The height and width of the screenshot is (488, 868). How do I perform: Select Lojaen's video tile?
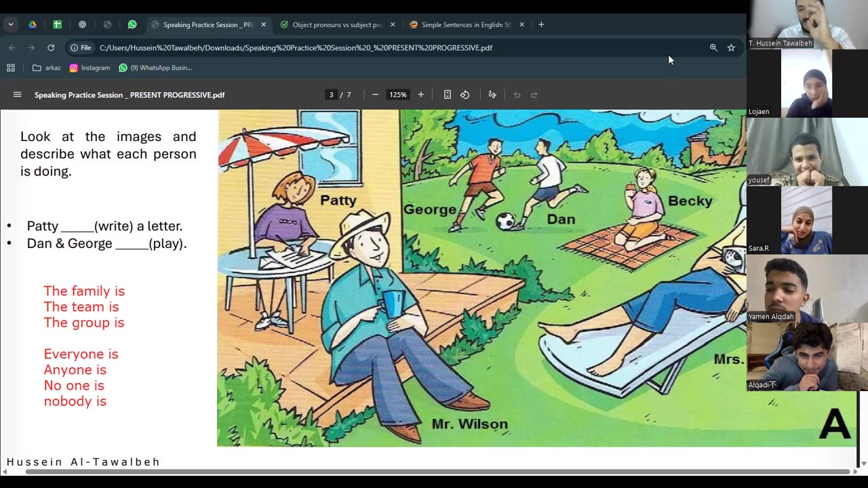point(807,83)
